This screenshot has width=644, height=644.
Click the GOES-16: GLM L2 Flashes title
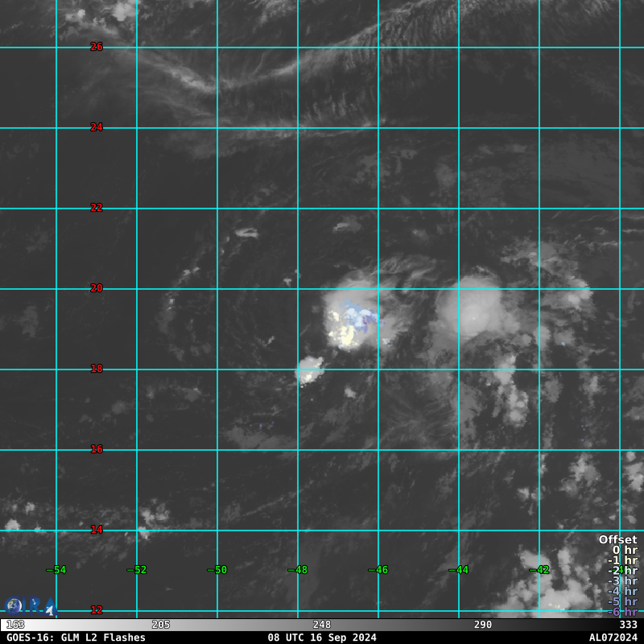[x=76, y=638]
